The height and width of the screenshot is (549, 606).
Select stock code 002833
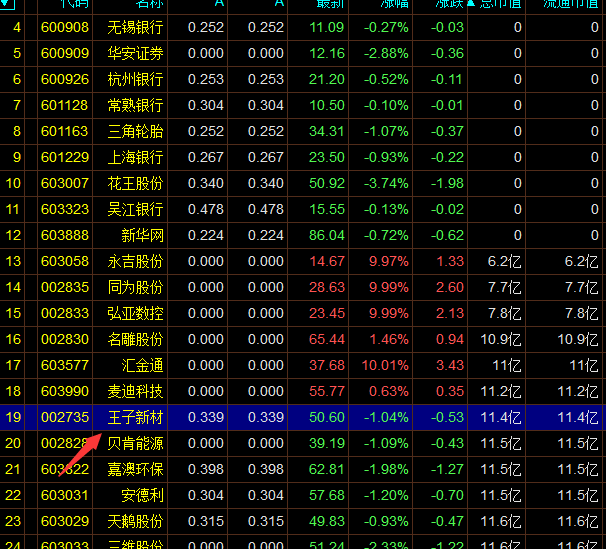(x=65, y=313)
